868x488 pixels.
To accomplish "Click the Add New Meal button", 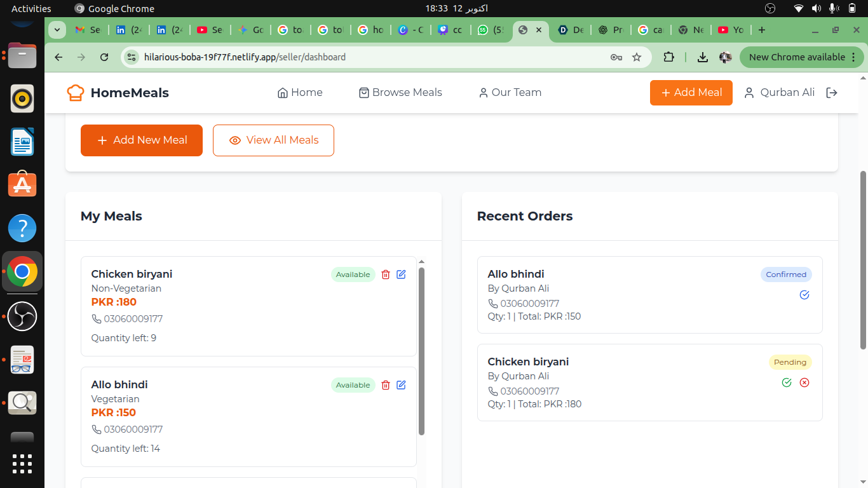I will tap(142, 140).
